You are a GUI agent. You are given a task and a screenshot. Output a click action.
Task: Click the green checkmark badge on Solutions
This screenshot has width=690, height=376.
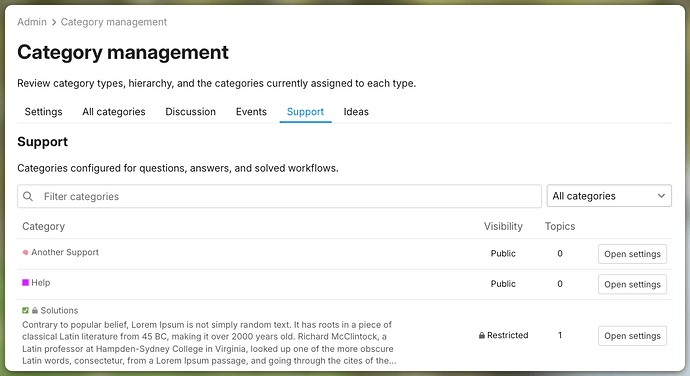pos(25,310)
